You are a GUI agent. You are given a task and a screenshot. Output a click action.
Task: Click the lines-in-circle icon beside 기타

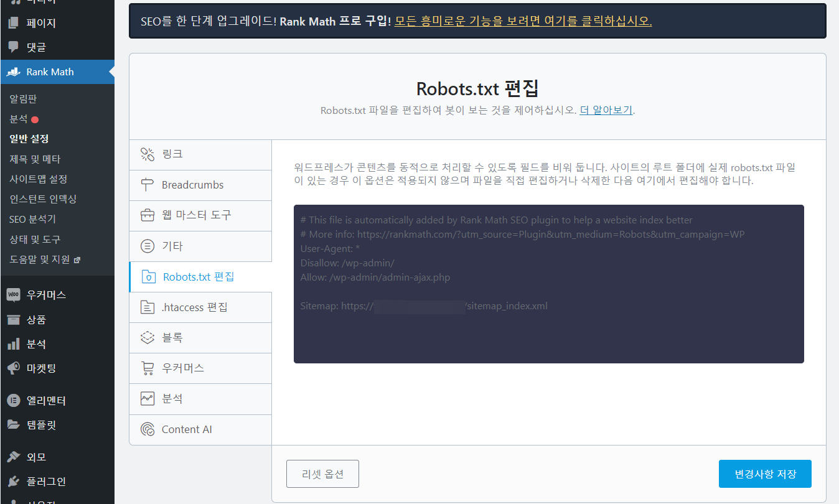pyautogui.click(x=147, y=246)
